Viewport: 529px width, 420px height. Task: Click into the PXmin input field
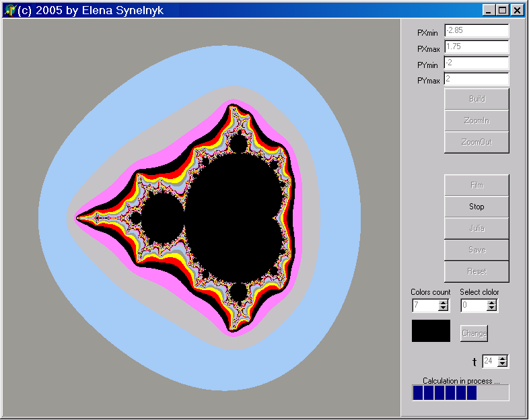tap(476, 31)
